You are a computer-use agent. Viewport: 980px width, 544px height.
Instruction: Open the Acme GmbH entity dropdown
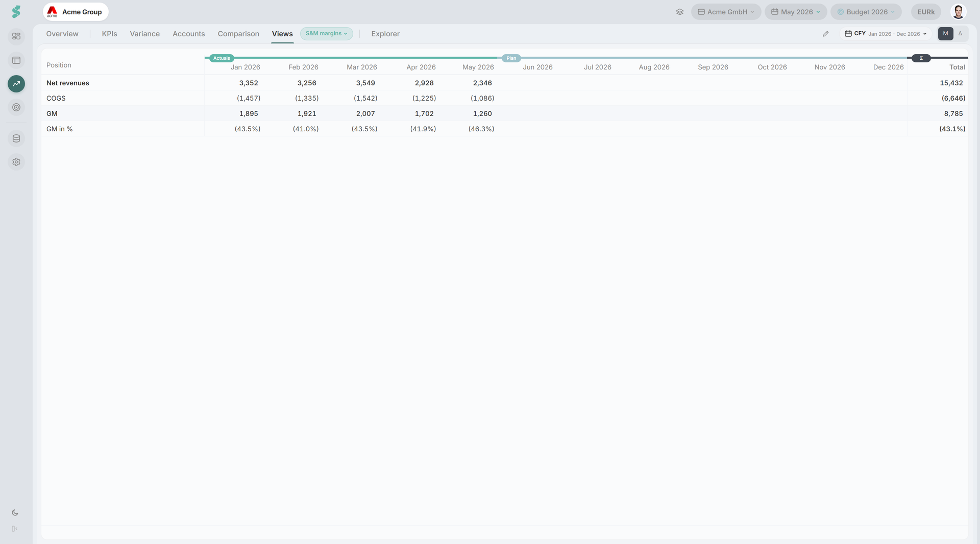click(726, 12)
